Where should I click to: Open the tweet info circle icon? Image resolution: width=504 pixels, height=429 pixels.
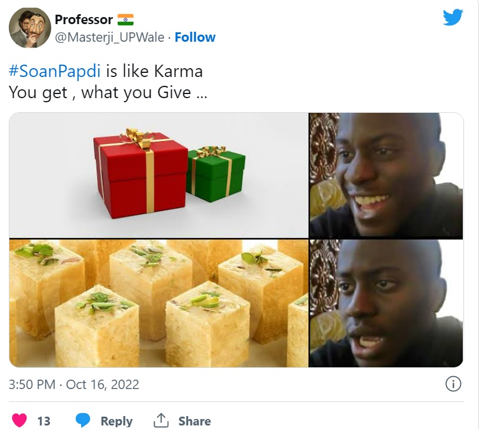pos(453,384)
